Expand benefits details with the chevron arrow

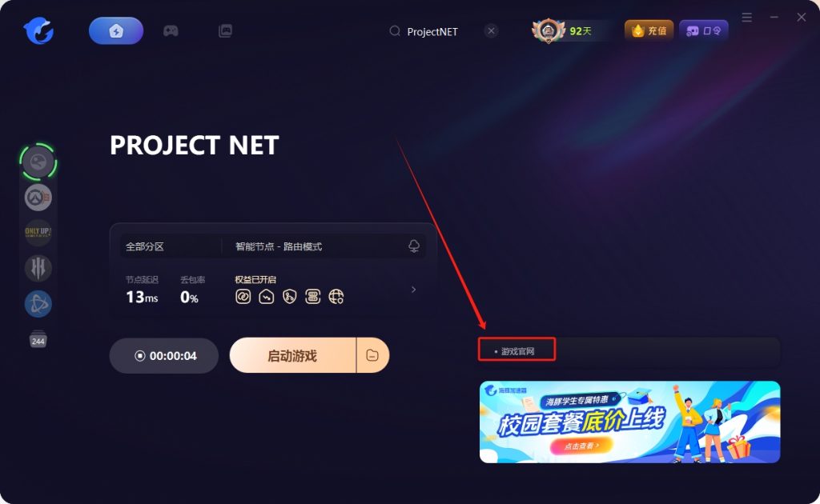tap(413, 290)
